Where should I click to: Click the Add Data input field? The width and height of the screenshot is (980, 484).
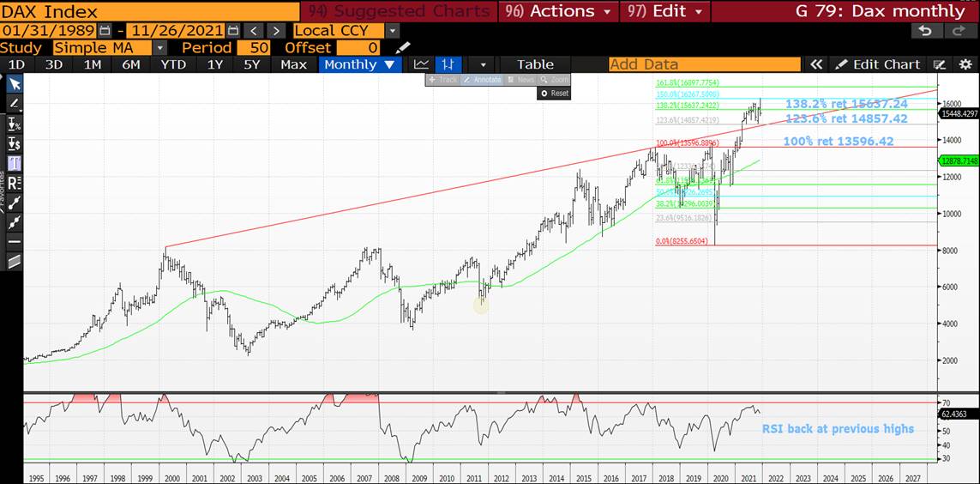703,64
